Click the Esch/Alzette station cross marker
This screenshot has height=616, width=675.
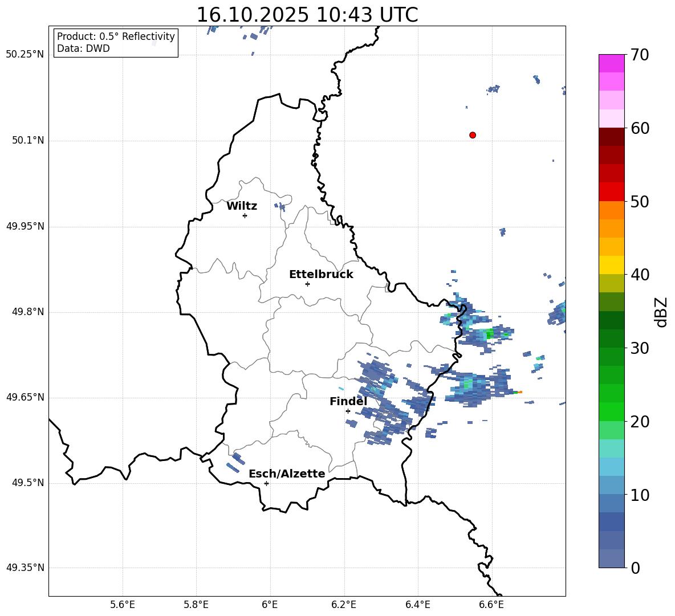point(266,483)
